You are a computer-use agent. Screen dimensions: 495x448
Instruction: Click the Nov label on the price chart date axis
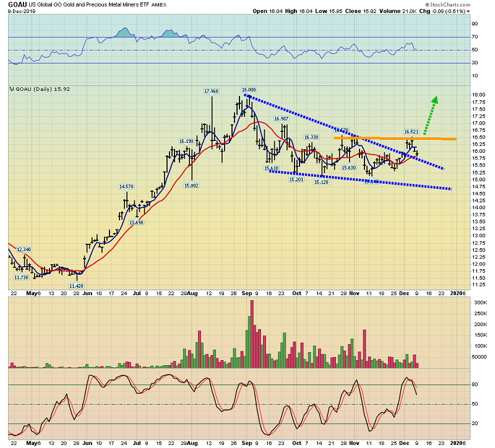[x=354, y=293]
